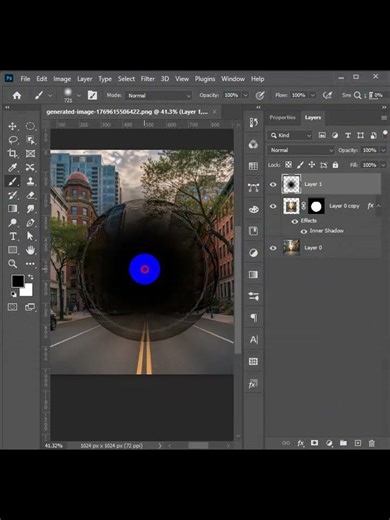Image resolution: width=390 pixels, height=520 pixels.
Task: Add layer style fx button
Action: tap(300, 443)
